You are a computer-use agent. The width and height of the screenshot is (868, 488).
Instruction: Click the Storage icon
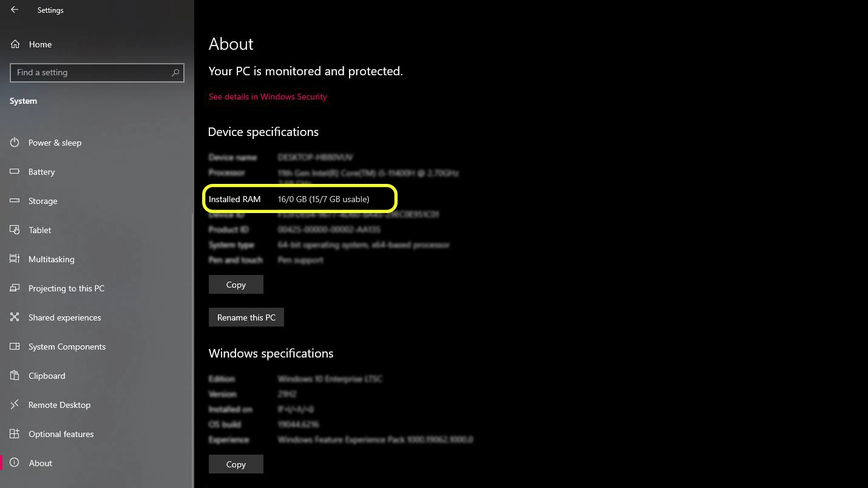point(15,201)
